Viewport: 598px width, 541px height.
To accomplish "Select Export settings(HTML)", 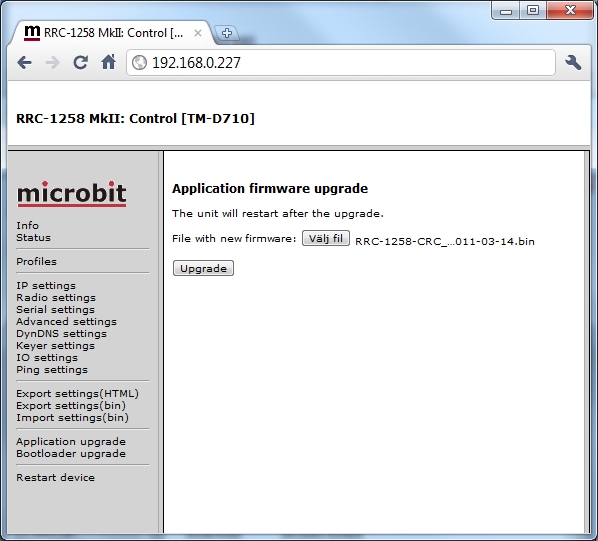I will (77, 393).
